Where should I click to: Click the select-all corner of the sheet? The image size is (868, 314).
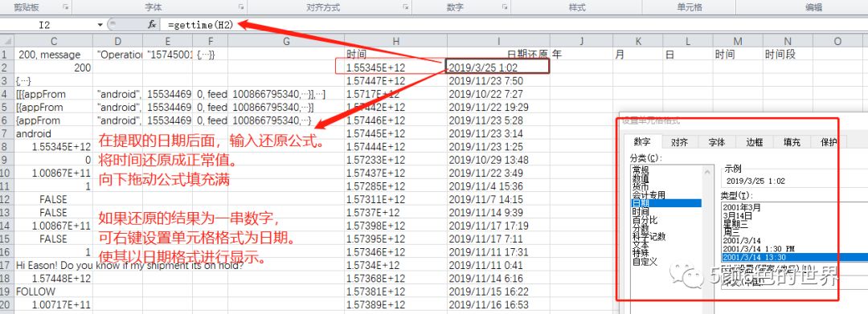[7, 42]
